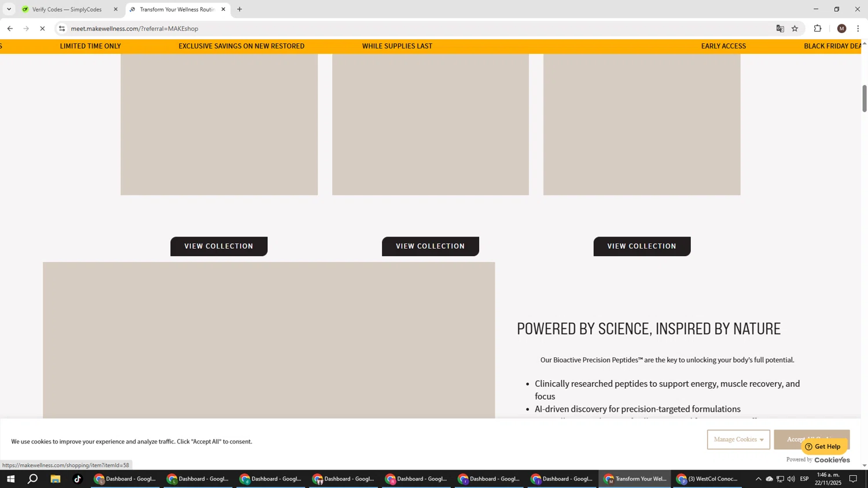Viewport: 868px width, 488px height.
Task: Open the network tray icon
Action: (780, 479)
